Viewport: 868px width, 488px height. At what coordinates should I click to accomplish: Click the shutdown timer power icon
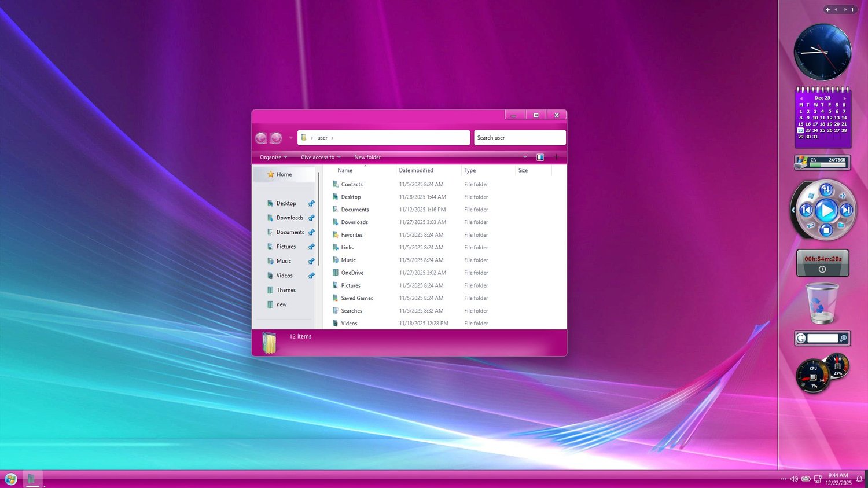[x=822, y=269]
